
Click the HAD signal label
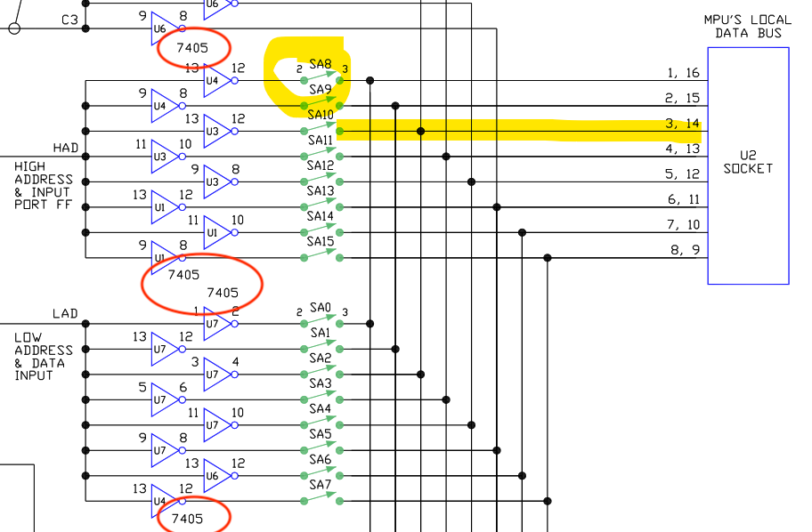(66, 148)
